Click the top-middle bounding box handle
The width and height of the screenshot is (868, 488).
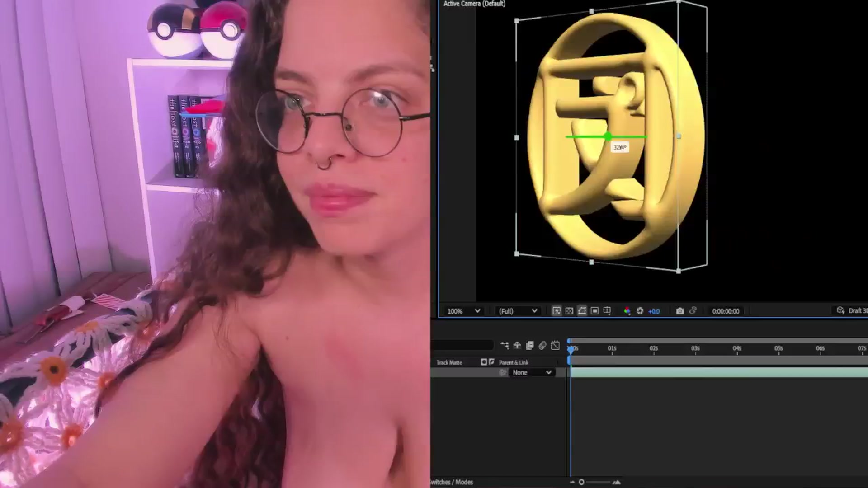click(x=592, y=12)
